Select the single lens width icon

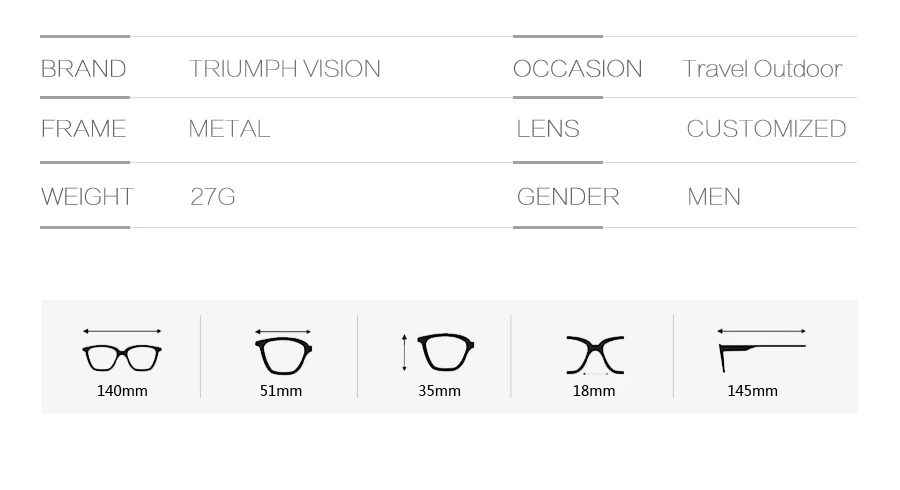pyautogui.click(x=283, y=352)
